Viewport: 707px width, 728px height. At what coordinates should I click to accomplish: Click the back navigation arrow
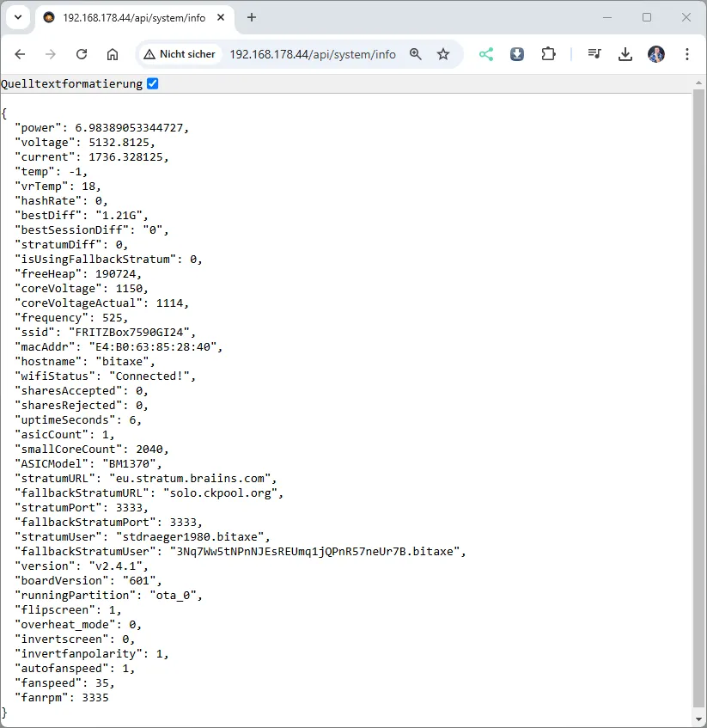(19, 53)
